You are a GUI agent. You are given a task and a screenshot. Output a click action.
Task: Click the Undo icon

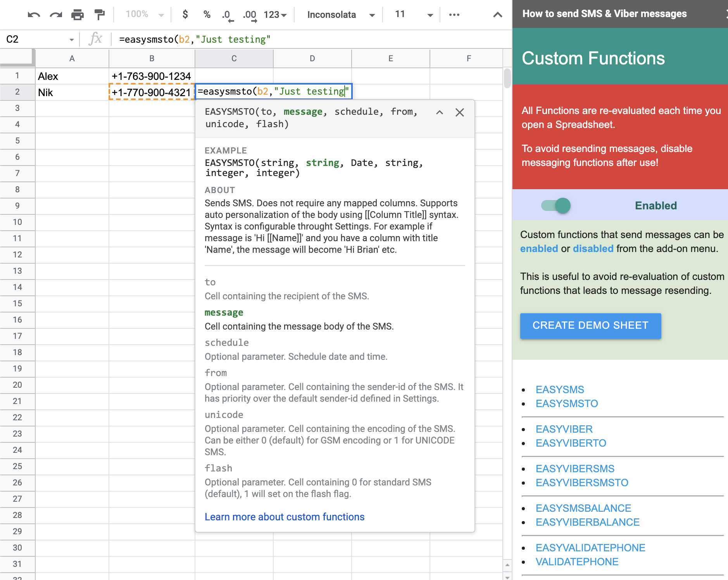[34, 14]
